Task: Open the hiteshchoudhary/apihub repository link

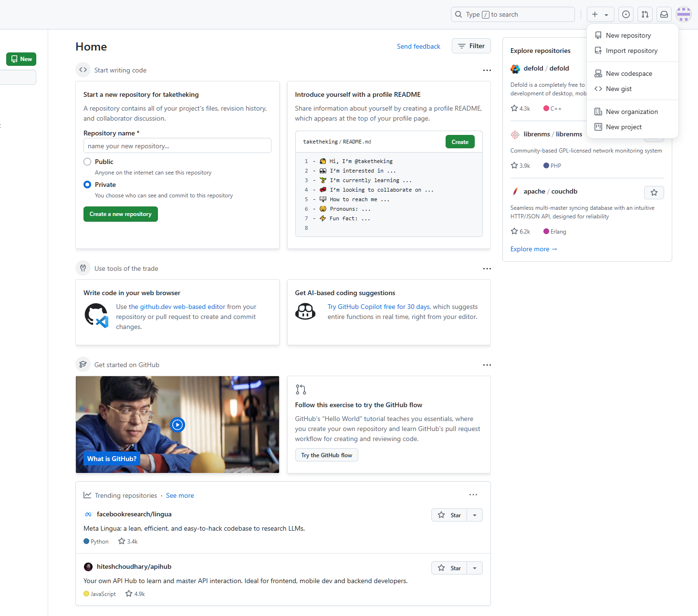Action: pyautogui.click(x=134, y=566)
